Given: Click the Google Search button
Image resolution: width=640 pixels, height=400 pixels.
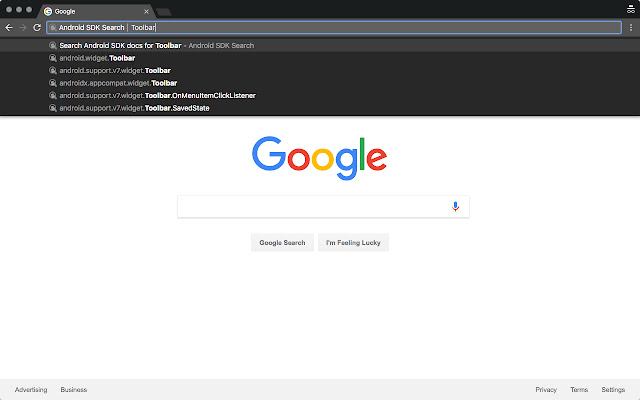Looking at the screenshot, I should click(282, 242).
